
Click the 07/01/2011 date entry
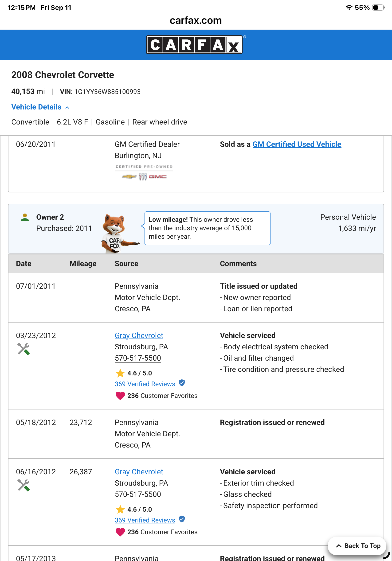pyautogui.click(x=36, y=286)
